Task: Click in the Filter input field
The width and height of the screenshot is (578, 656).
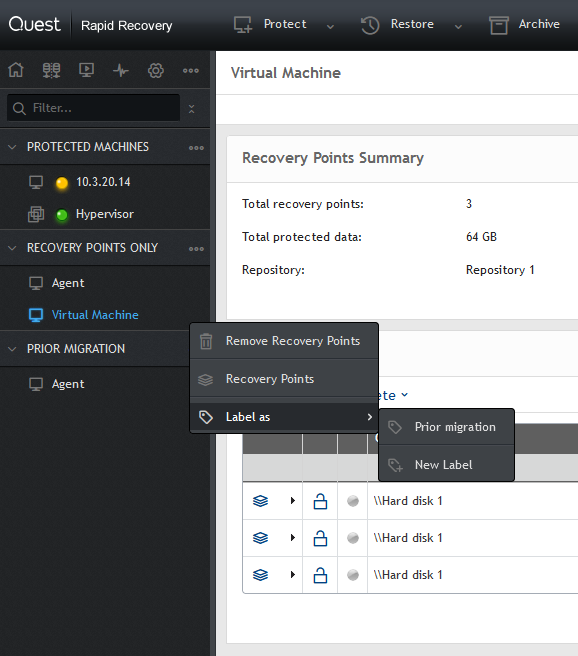Action: 93,108
